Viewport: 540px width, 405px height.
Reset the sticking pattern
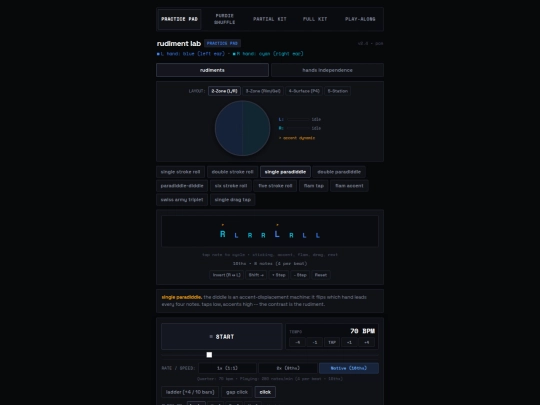tap(321, 275)
